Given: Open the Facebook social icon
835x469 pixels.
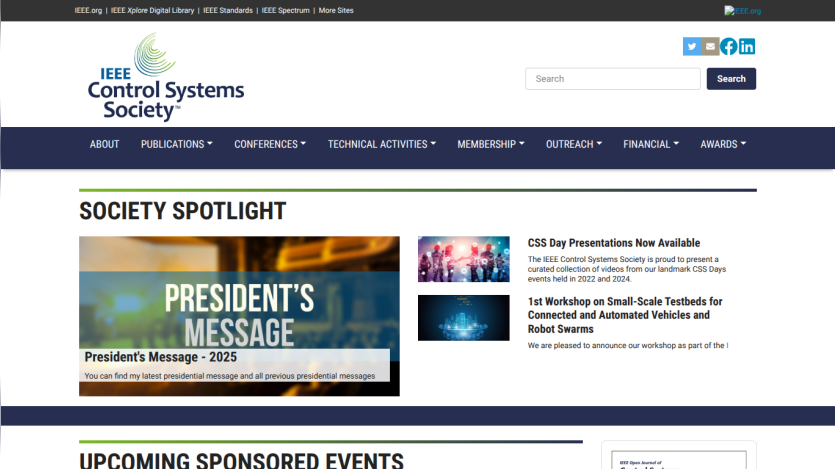Looking at the screenshot, I should click(728, 46).
